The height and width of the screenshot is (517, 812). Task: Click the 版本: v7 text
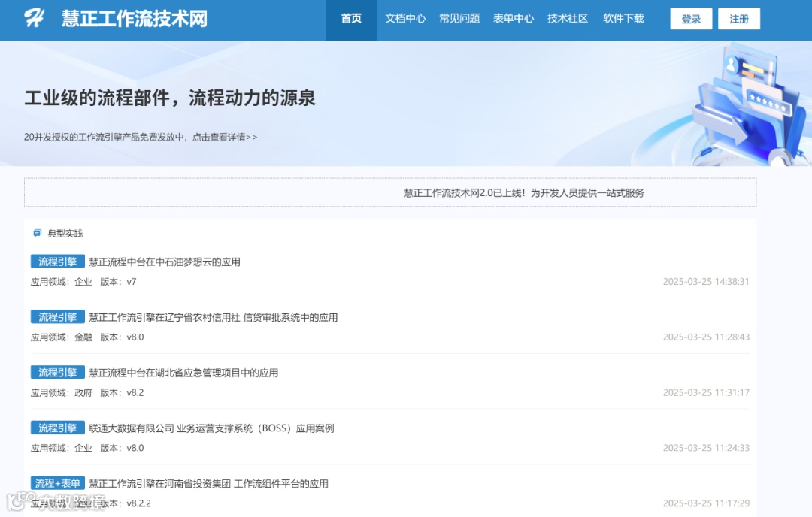[x=118, y=282]
